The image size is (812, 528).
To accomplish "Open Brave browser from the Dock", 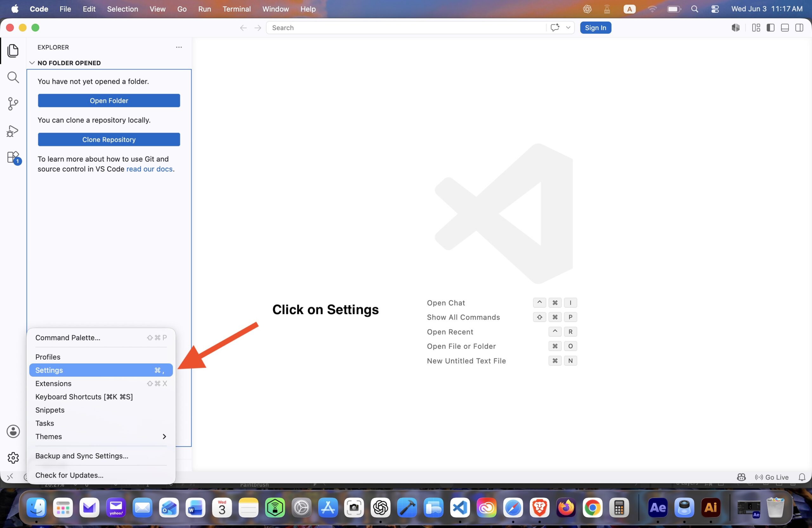I will (540, 508).
